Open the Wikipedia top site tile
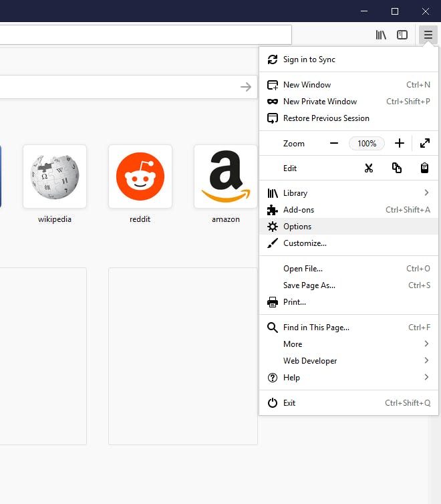Image resolution: width=441 pixels, height=504 pixels. 55,177
